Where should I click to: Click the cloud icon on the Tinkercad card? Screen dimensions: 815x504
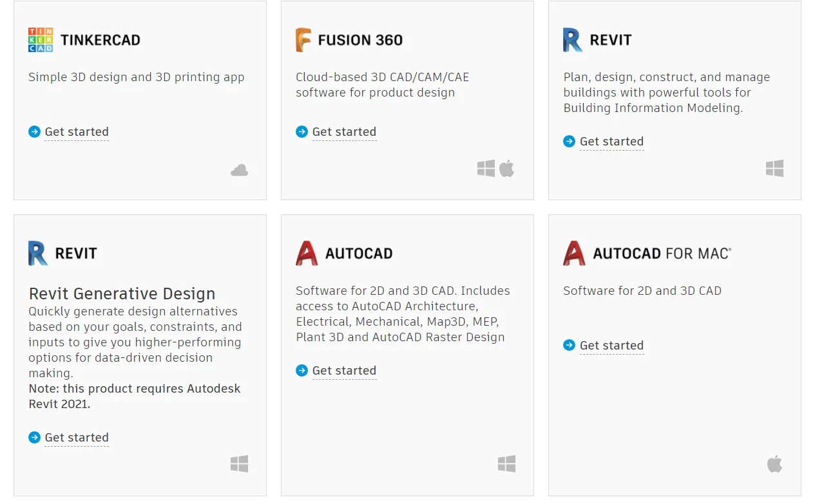pyautogui.click(x=239, y=169)
